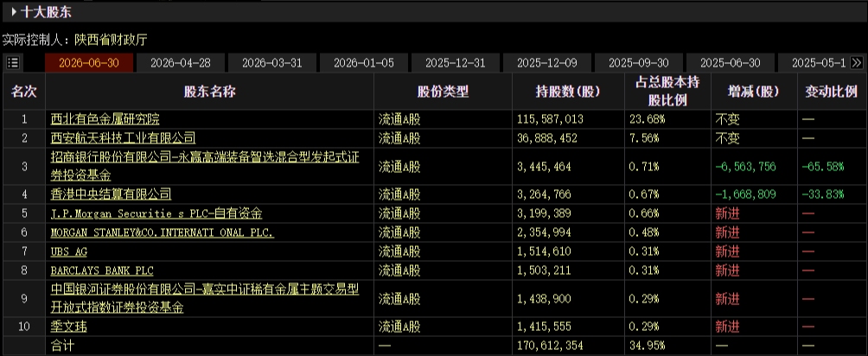Click the 股份类型 column header
Screen dimensions: 868x356
click(443, 92)
